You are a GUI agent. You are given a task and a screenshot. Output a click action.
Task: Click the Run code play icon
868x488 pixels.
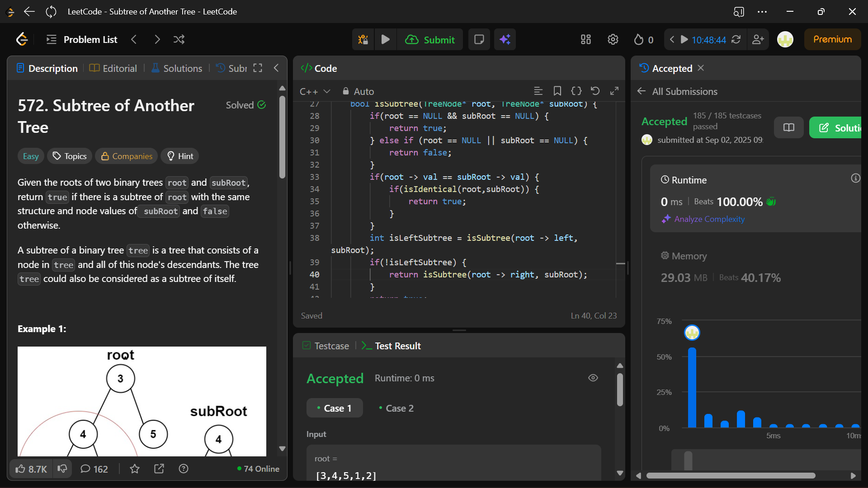(385, 40)
